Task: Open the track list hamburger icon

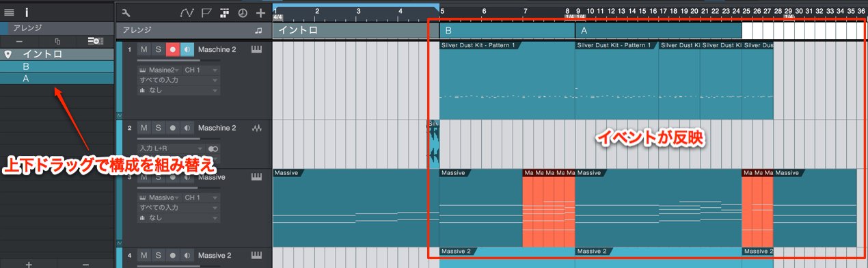Action: click(9, 12)
